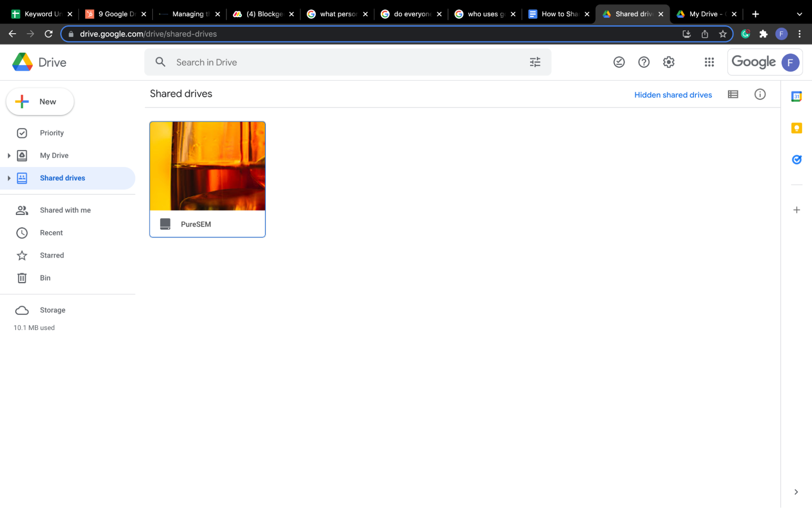The height and width of the screenshot is (508, 812).
Task: Expand the My Drive tree item
Action: coord(9,155)
